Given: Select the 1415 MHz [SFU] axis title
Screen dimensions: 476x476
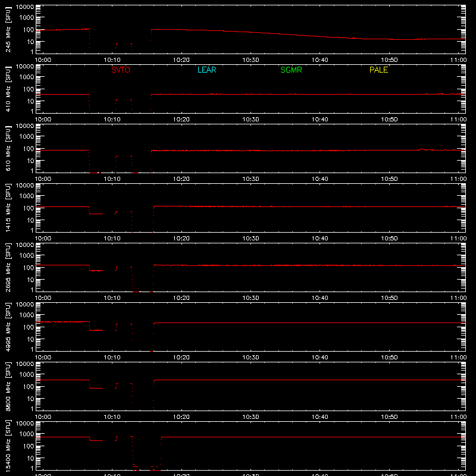Looking at the screenshot, I should click(x=8, y=208).
